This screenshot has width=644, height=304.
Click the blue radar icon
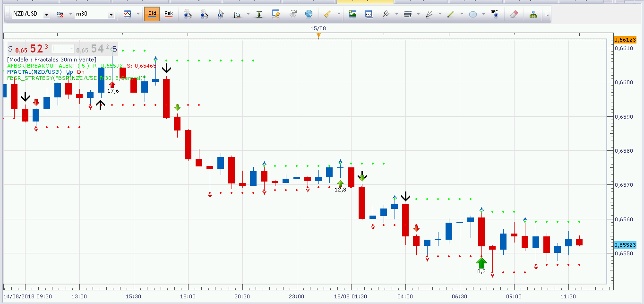pos(309,14)
